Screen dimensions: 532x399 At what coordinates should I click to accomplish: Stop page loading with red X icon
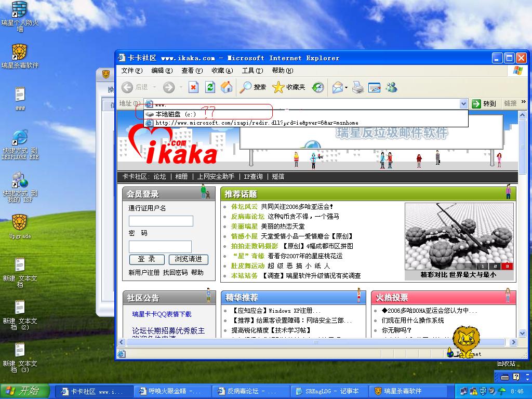click(193, 87)
